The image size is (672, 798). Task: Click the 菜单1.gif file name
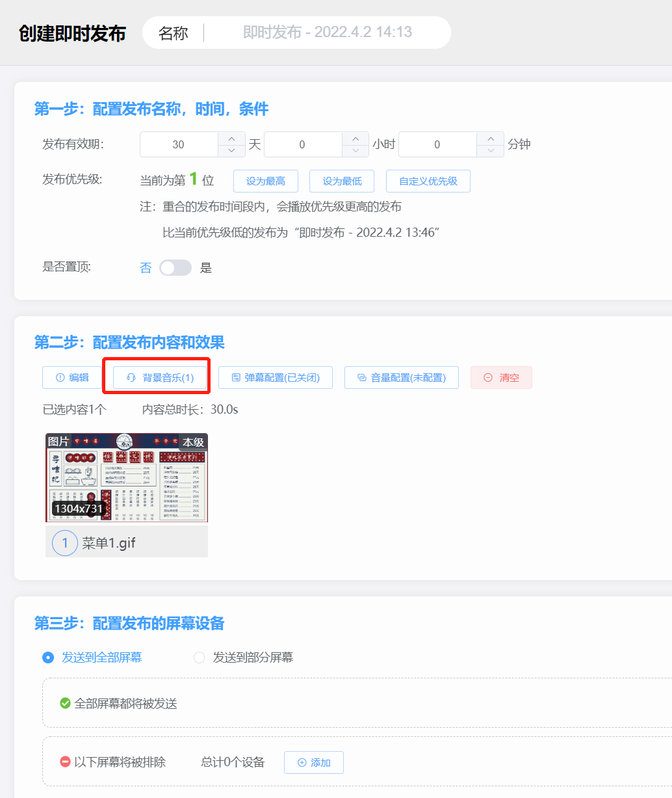[x=109, y=543]
